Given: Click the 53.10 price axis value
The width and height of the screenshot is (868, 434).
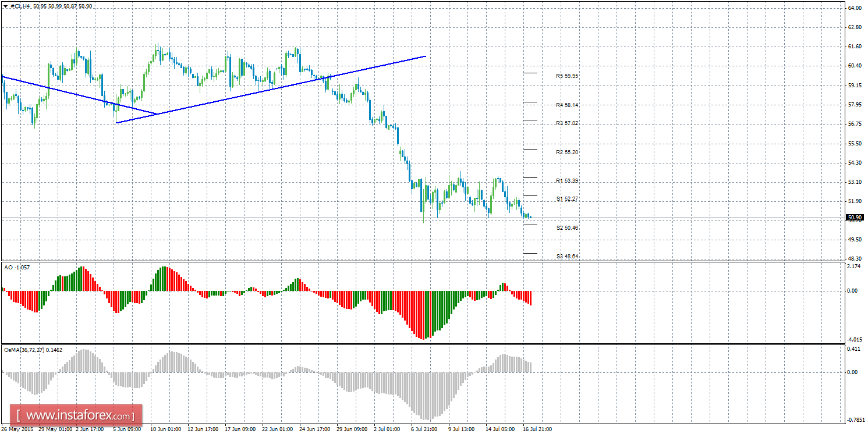Looking at the screenshot, I should click(x=855, y=182).
